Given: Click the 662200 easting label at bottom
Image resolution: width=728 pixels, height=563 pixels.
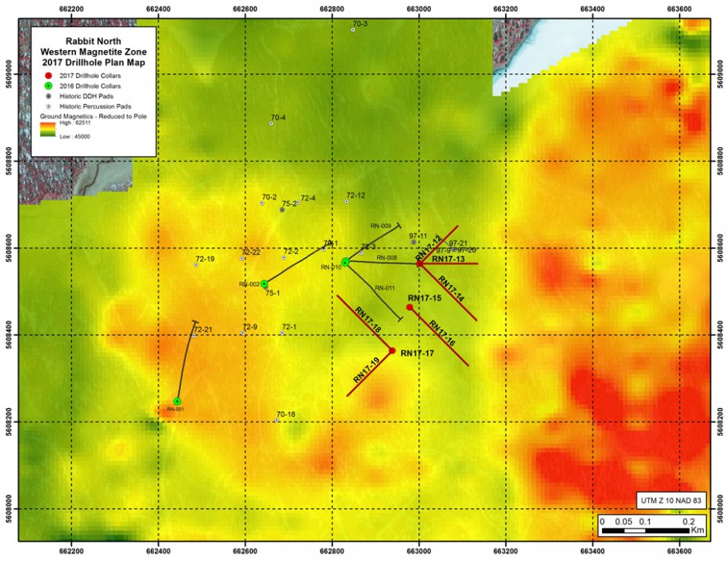Looking at the screenshot, I should click(x=71, y=551).
